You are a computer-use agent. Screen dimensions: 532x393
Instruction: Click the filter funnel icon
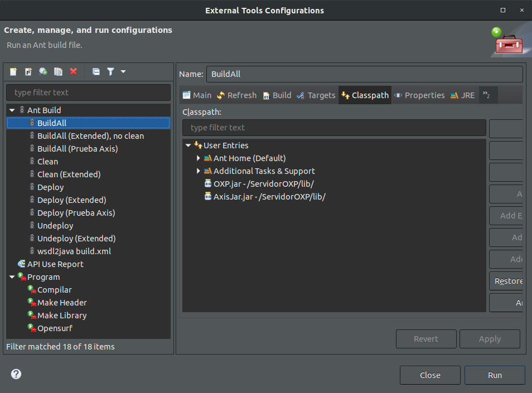(x=110, y=71)
